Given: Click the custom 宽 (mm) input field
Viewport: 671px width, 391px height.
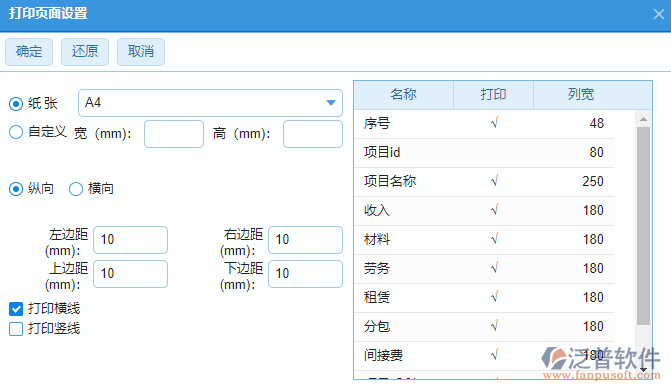Looking at the screenshot, I should 174,134.
